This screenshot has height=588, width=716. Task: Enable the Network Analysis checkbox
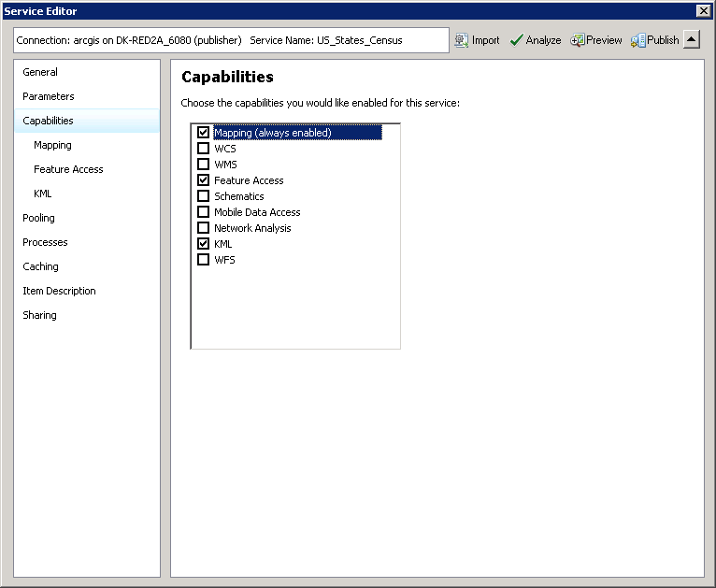click(x=203, y=227)
